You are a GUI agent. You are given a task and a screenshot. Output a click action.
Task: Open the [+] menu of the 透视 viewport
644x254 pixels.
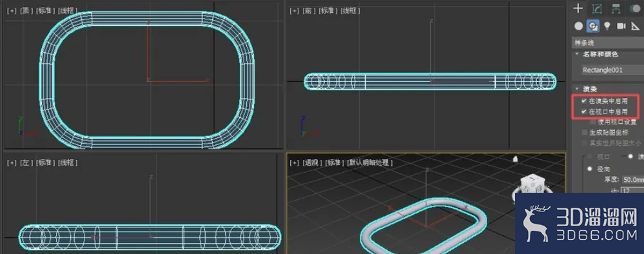294,162
